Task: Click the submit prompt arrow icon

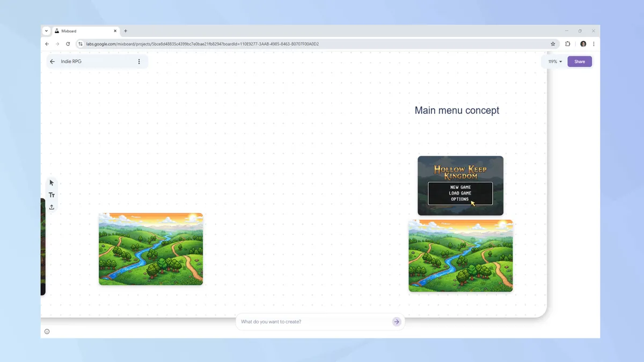Action: click(397, 322)
